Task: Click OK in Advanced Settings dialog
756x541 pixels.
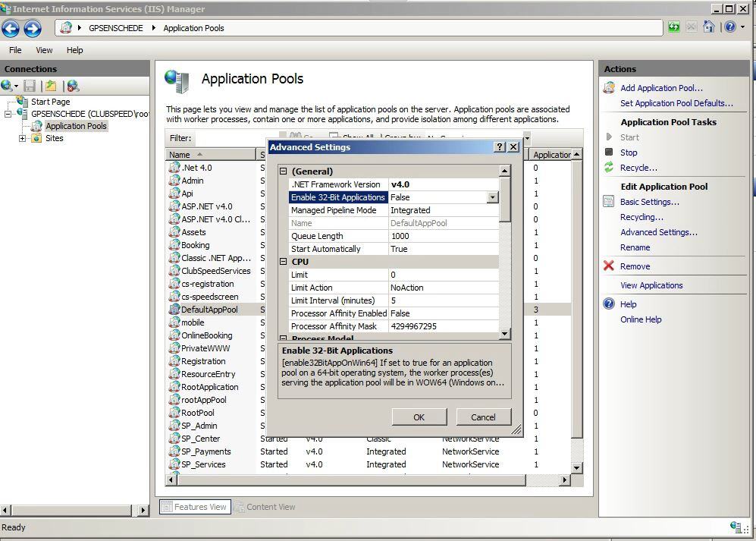Action: click(x=419, y=417)
